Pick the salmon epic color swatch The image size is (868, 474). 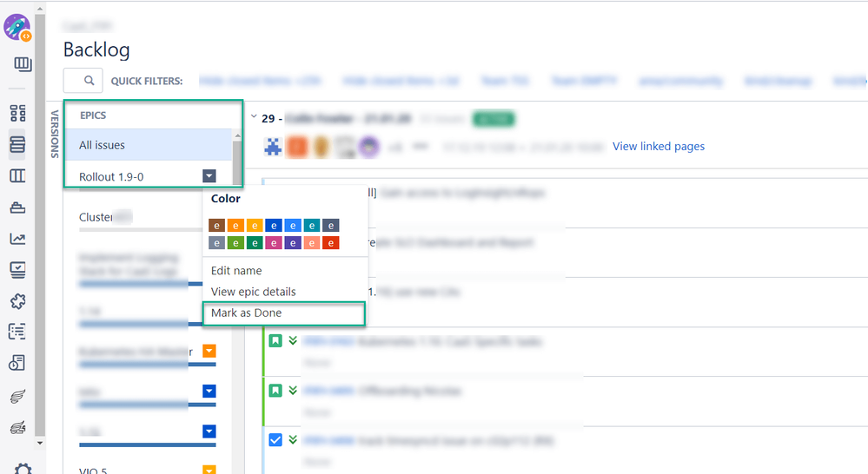[x=312, y=243]
